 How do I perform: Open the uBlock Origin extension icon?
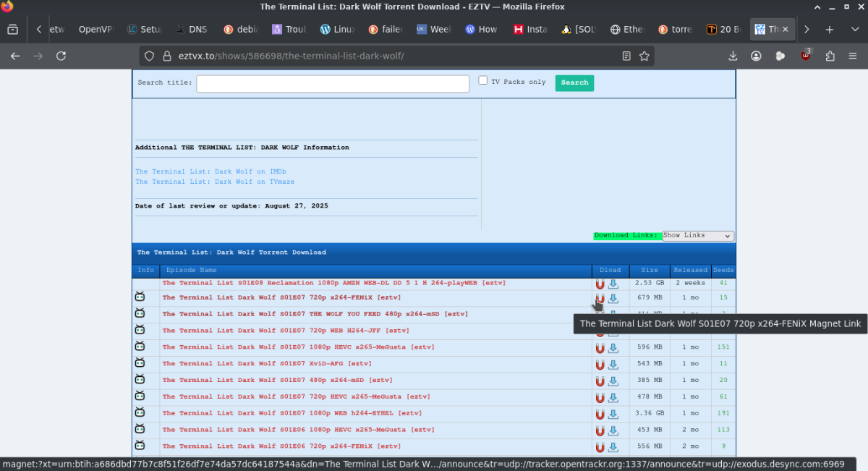pos(804,56)
